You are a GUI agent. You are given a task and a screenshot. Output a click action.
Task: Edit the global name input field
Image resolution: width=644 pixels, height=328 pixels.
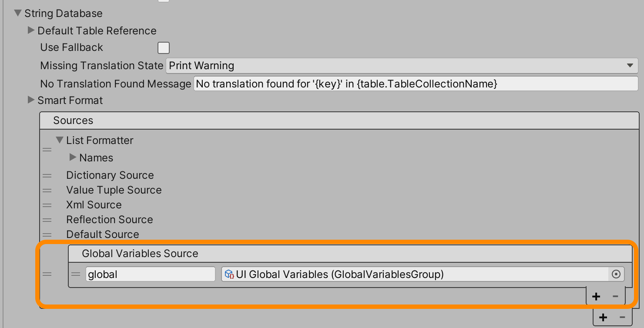[x=150, y=274]
